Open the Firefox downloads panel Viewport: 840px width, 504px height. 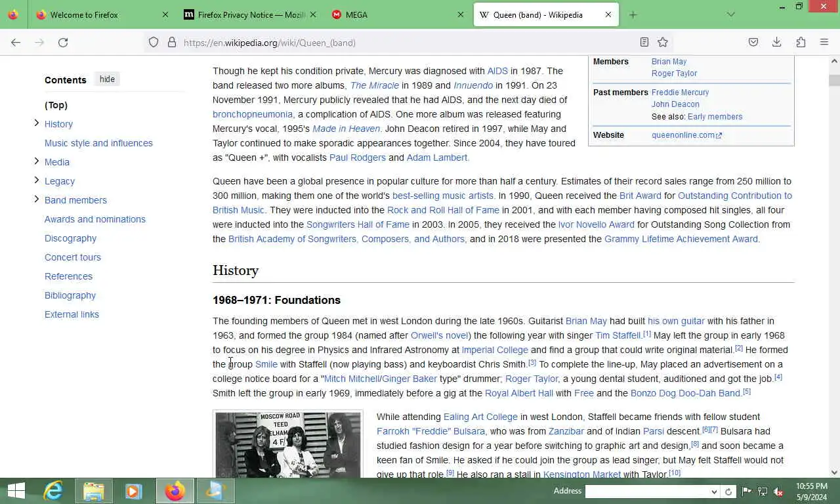pyautogui.click(x=777, y=43)
